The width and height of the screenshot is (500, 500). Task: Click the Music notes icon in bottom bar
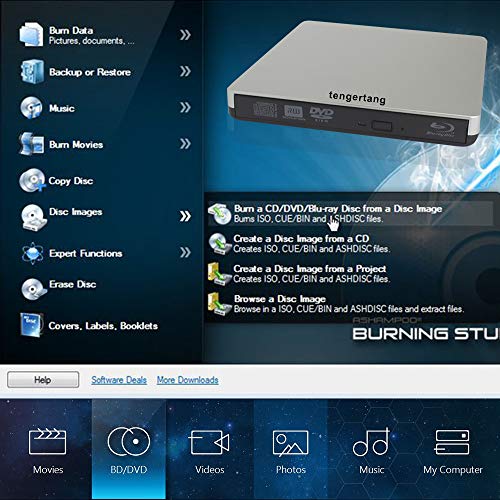tap(371, 442)
